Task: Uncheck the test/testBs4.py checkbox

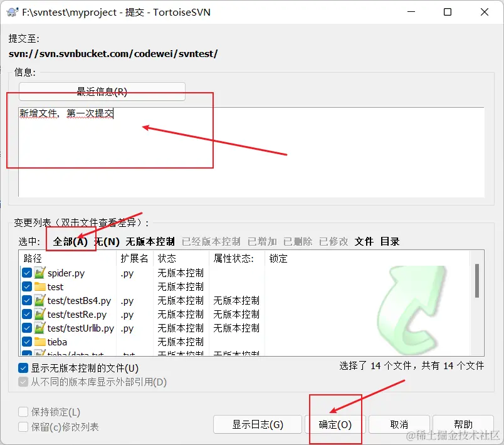Action: (x=27, y=300)
